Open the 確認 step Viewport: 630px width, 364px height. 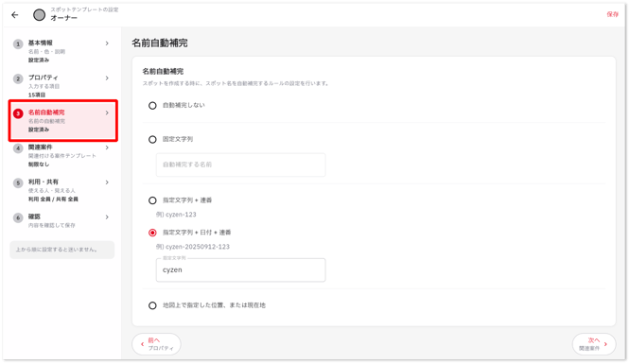click(62, 220)
